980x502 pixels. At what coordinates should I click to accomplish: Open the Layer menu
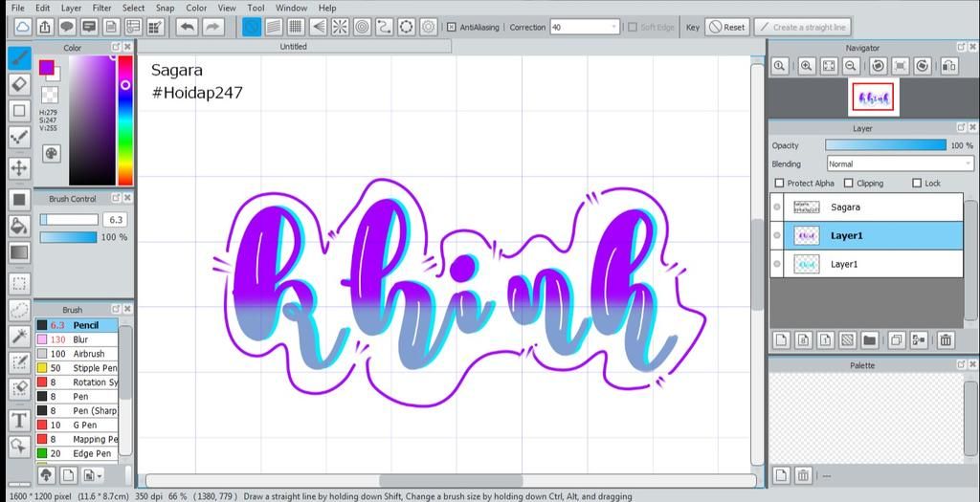pyautogui.click(x=71, y=8)
